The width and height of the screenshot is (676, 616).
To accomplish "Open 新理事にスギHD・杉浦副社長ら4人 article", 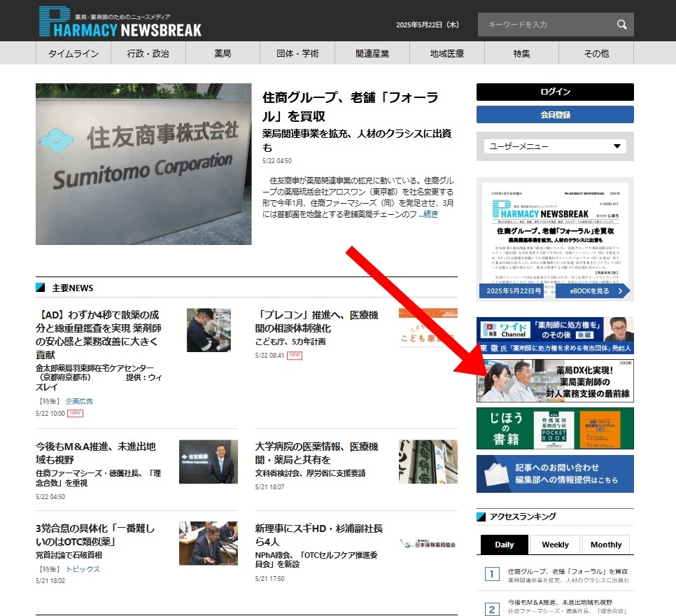I will click(319, 535).
